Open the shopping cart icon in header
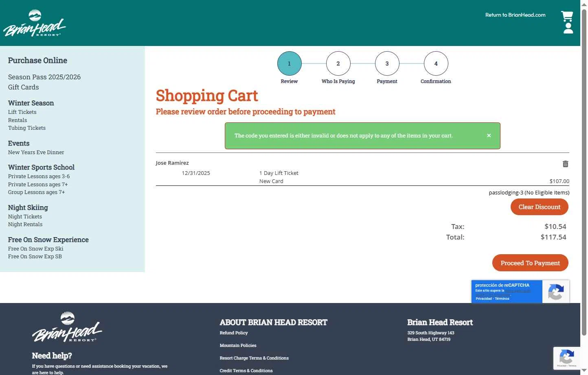588x375 pixels. (567, 16)
